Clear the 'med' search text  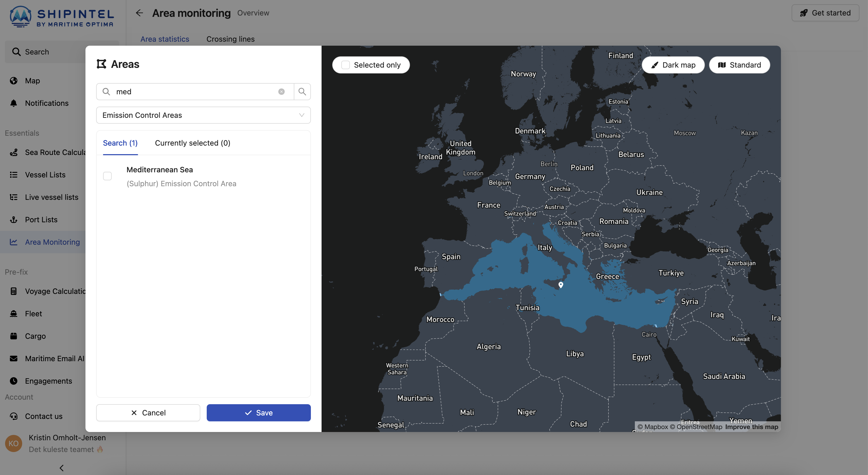(281, 92)
